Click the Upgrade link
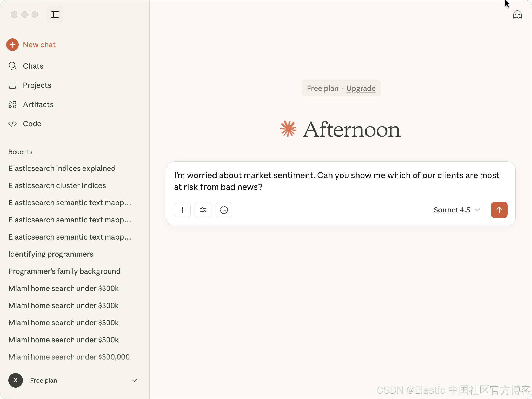This screenshot has height=399, width=532. 361,88
